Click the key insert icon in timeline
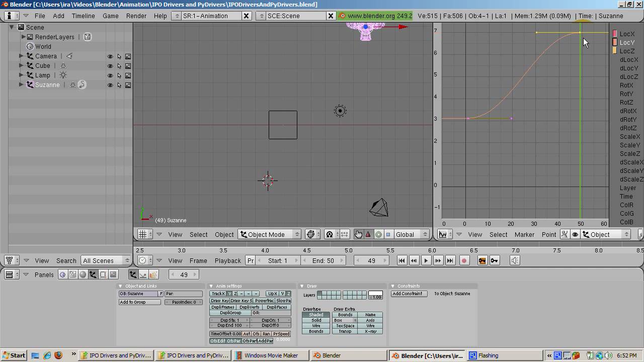 click(x=495, y=260)
